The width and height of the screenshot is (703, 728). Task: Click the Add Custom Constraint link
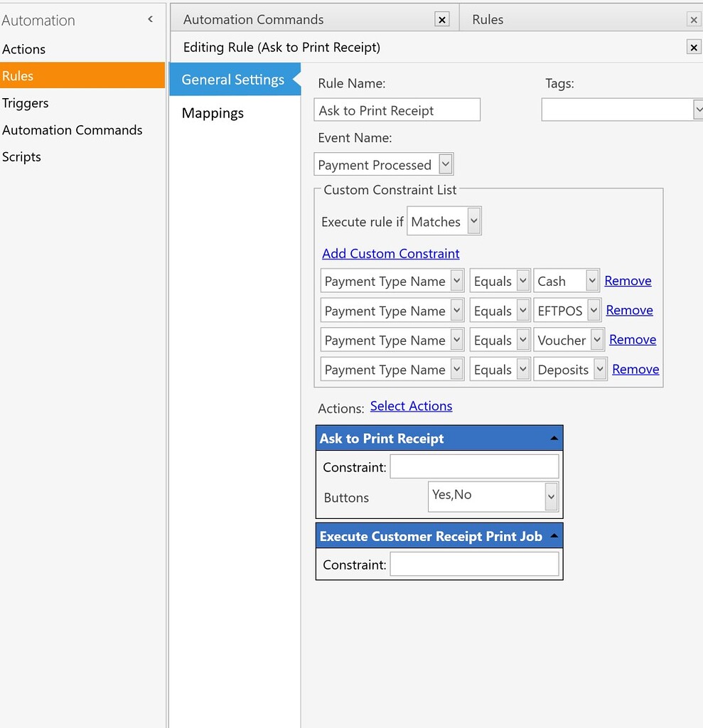click(x=390, y=254)
